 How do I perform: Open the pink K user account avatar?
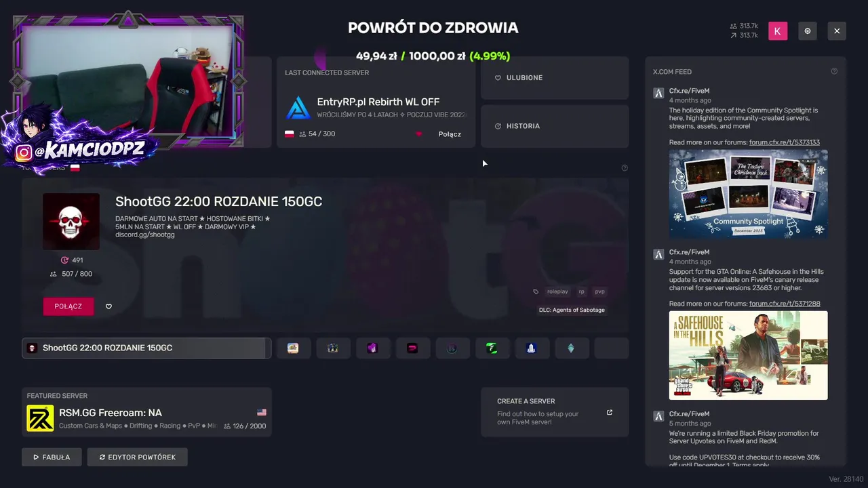[778, 30]
